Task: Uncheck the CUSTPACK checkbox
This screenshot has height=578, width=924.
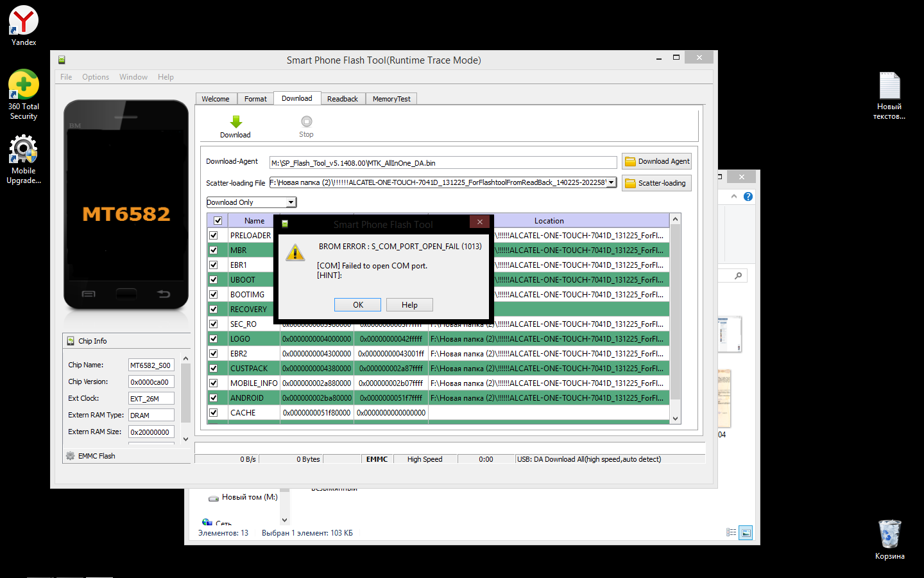Action: point(214,368)
